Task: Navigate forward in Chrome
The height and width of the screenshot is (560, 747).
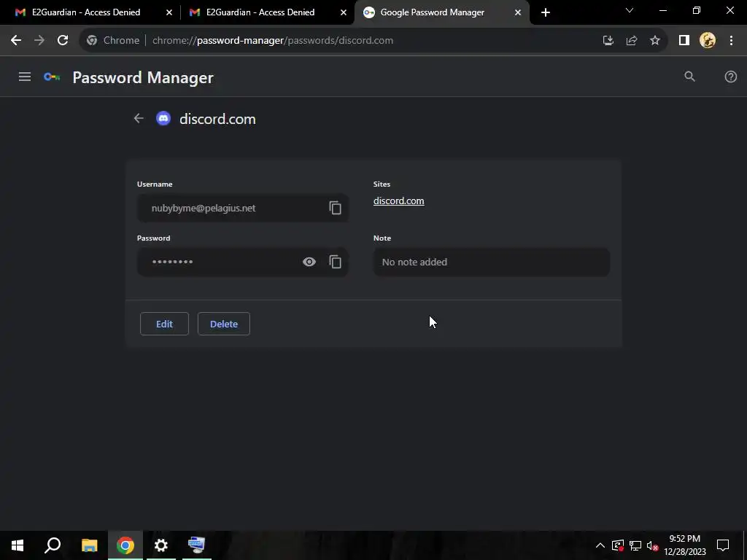Action: point(39,41)
